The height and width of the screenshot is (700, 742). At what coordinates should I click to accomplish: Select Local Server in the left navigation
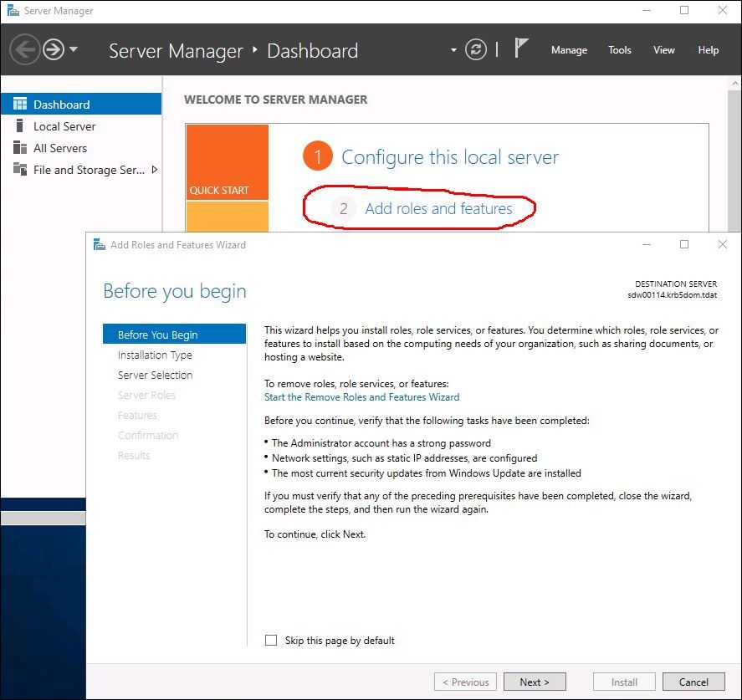pyautogui.click(x=81, y=126)
